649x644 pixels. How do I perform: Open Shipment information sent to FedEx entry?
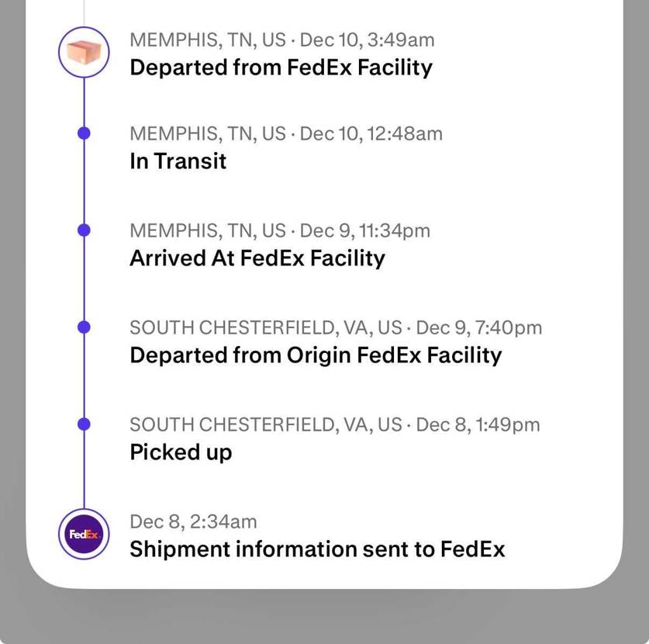[x=316, y=549]
